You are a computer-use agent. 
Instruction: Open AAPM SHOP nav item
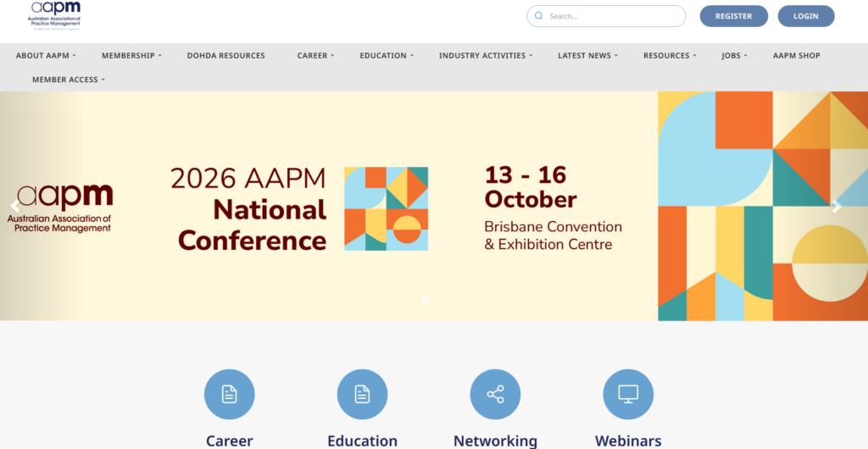796,55
